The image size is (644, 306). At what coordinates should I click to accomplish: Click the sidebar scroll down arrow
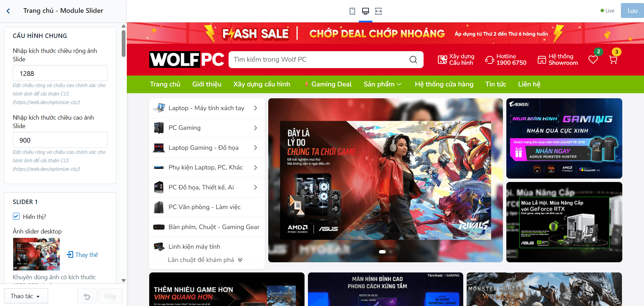click(x=123, y=281)
